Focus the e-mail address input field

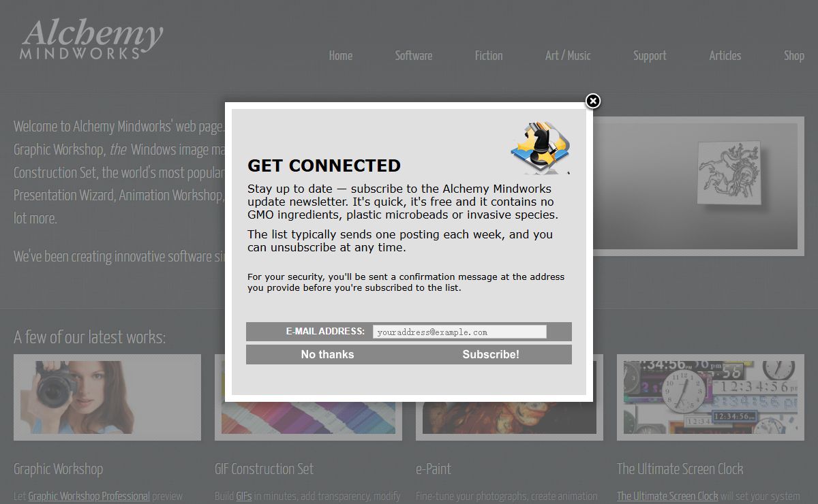pos(459,332)
